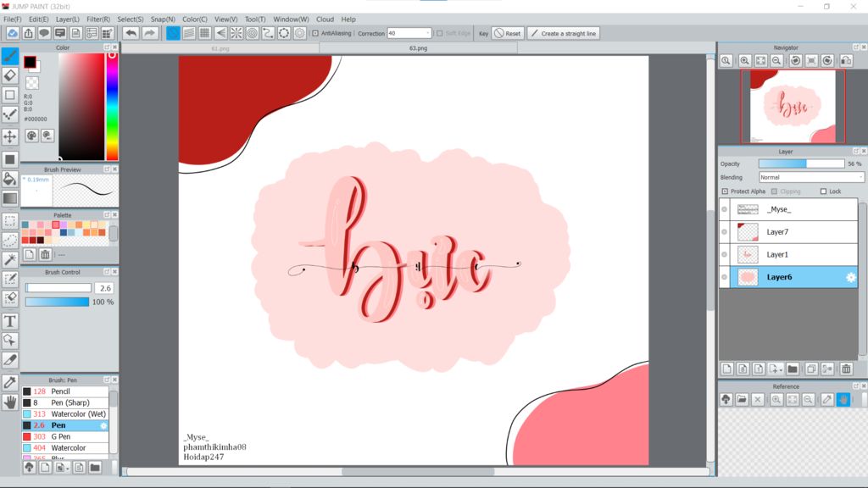Open the Filter menu
This screenshot has height=488, width=868.
click(x=98, y=19)
